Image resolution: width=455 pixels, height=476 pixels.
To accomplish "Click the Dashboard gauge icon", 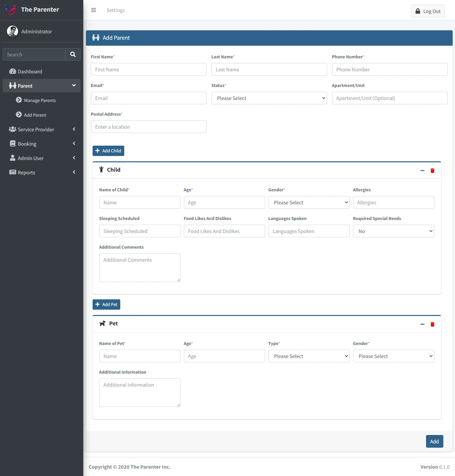I will point(13,71).
